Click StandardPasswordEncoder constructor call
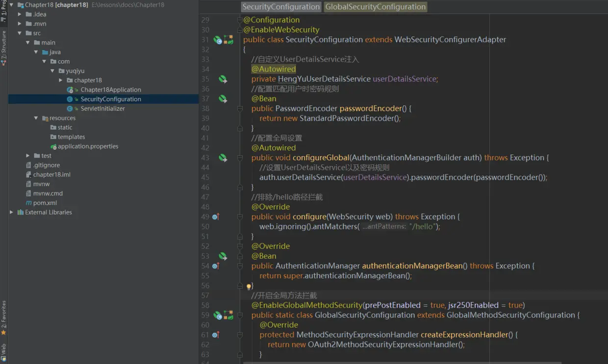This screenshot has width=608, height=364. pyautogui.click(x=347, y=119)
